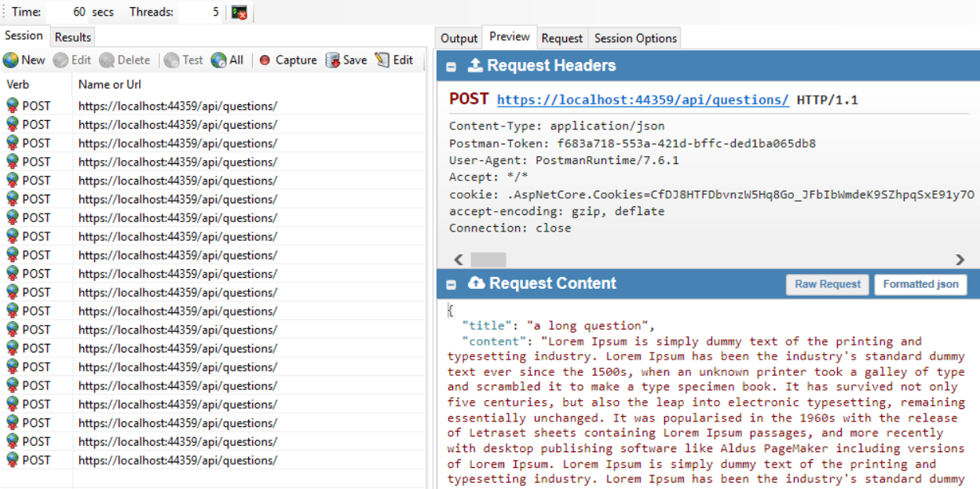
Task: Switch to the Output tab
Action: pos(459,38)
